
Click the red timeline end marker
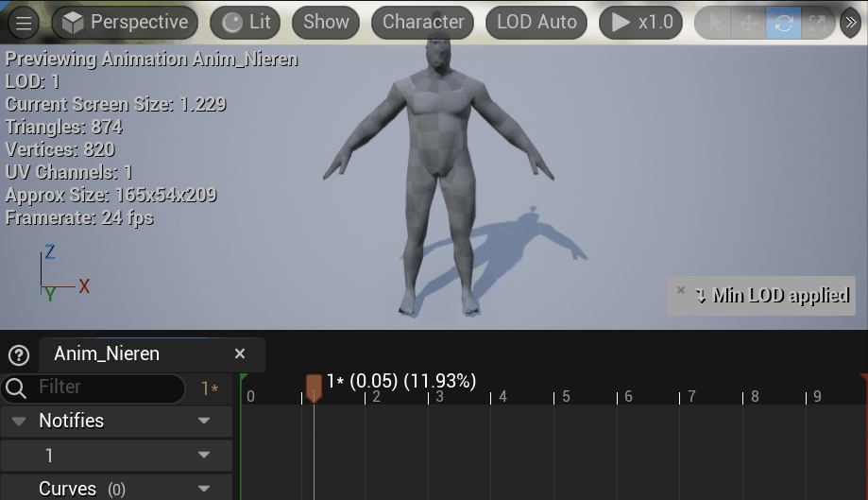point(864,378)
